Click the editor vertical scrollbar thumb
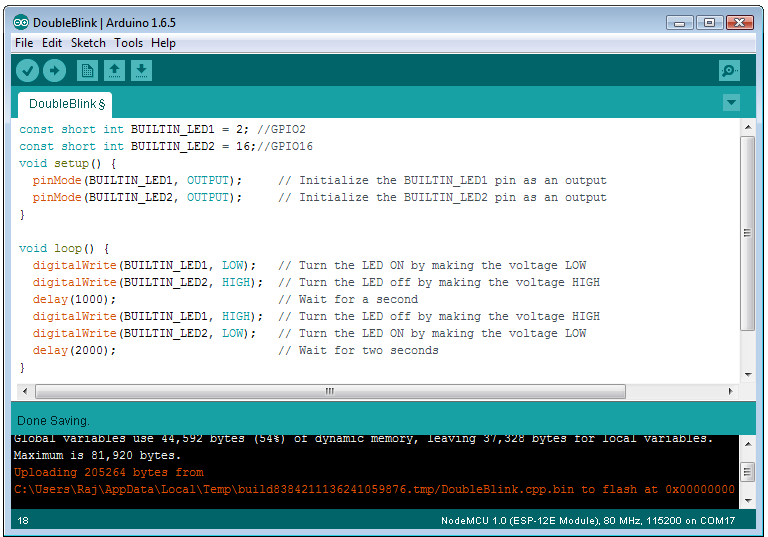Screen dimensions: 768x537 (748, 234)
